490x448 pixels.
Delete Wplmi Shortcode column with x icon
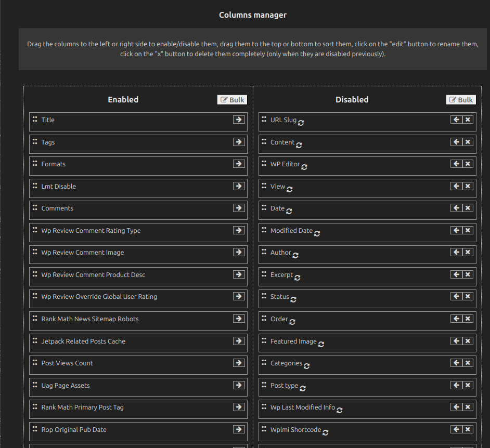coord(468,429)
